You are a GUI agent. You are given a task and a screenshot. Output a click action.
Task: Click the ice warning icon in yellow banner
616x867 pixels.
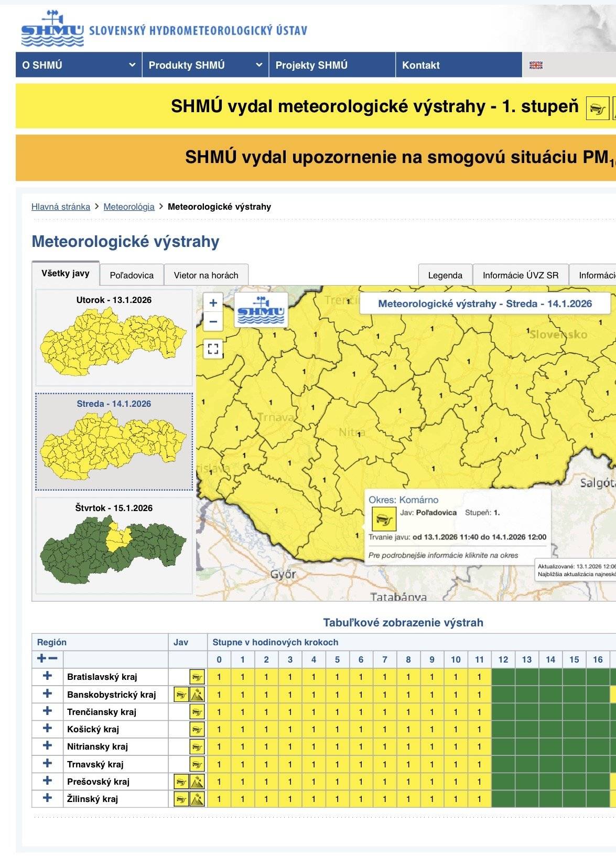tap(597, 109)
